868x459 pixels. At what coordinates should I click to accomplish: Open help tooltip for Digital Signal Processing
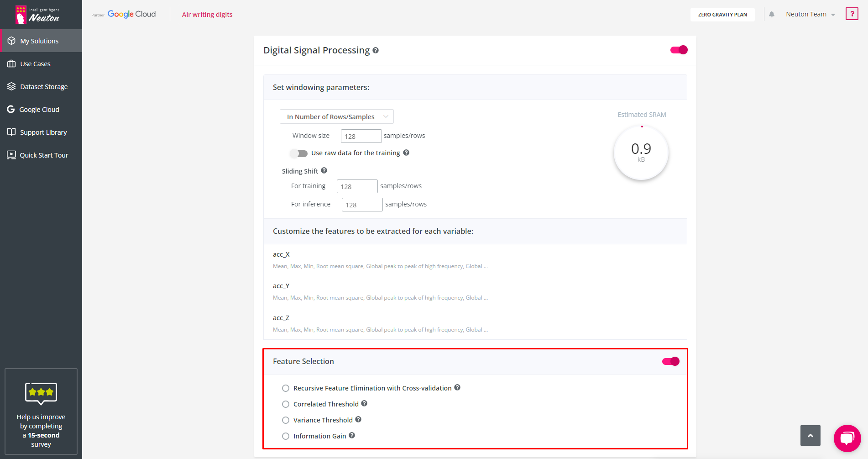coord(376,50)
